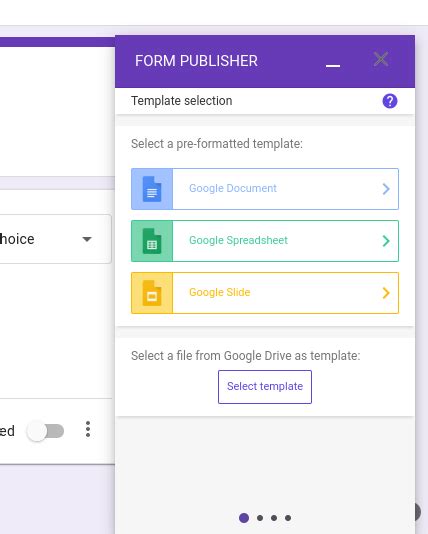Image resolution: width=428 pixels, height=534 pixels.
Task: Go to third step dot indicator
Action: 274,518
